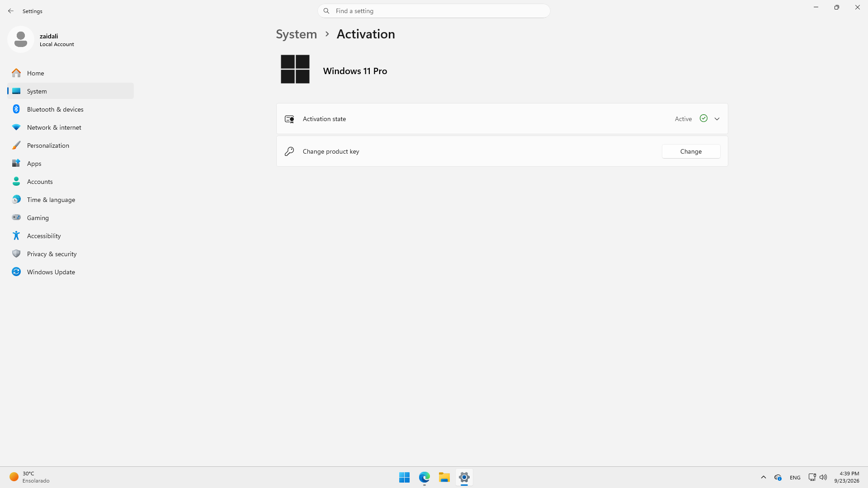The width and height of the screenshot is (868, 488).
Task: Open Home in the sidebar
Action: (71, 73)
